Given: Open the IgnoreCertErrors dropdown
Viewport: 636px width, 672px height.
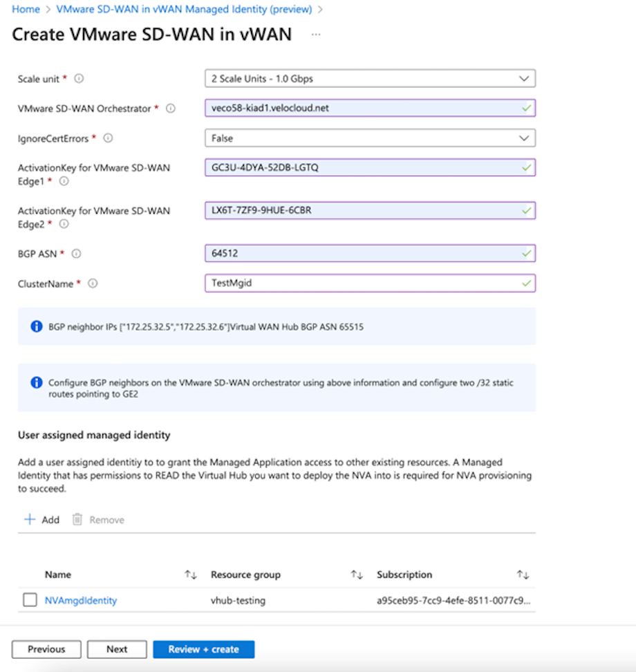Looking at the screenshot, I should [523, 138].
